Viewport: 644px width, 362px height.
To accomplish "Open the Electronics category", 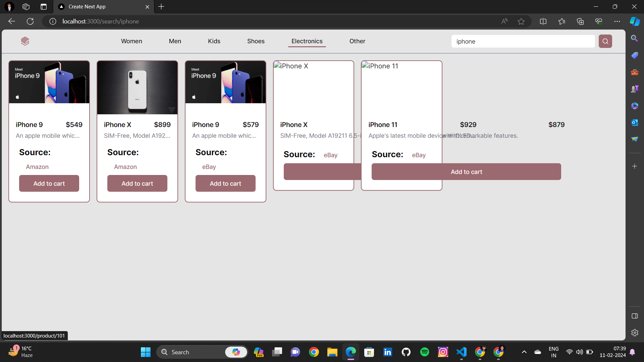I will pos(307,41).
